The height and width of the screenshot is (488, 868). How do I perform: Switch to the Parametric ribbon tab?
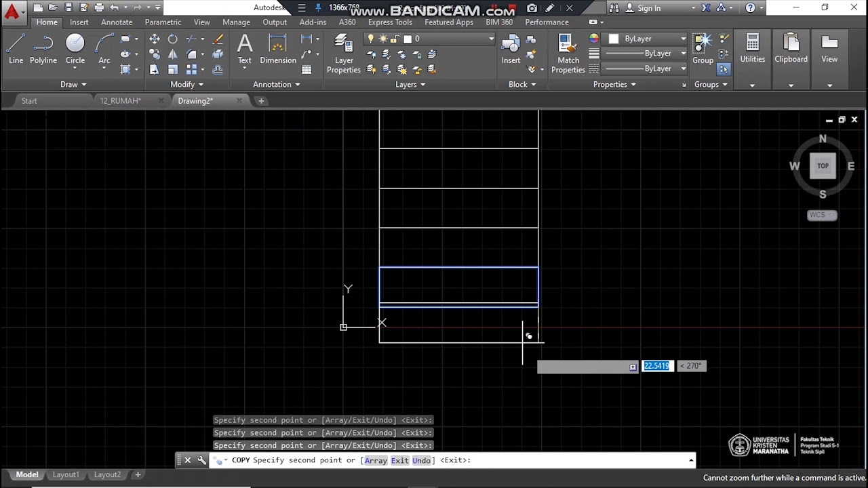click(163, 22)
